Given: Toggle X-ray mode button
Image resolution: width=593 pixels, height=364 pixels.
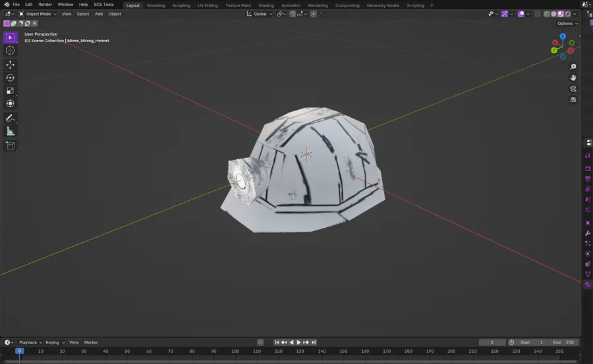Looking at the screenshot, I should point(538,14).
